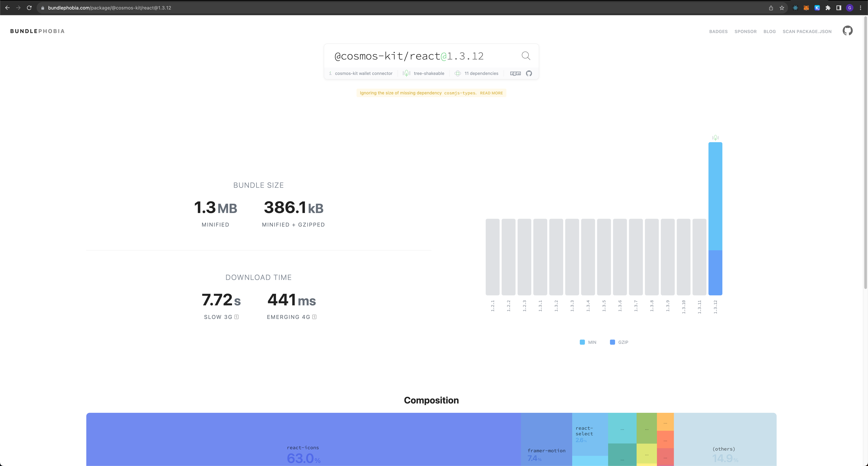Screen dimensions: 868x466
Task: Click info icon next to EMERGING 4G
Action: [314, 317]
